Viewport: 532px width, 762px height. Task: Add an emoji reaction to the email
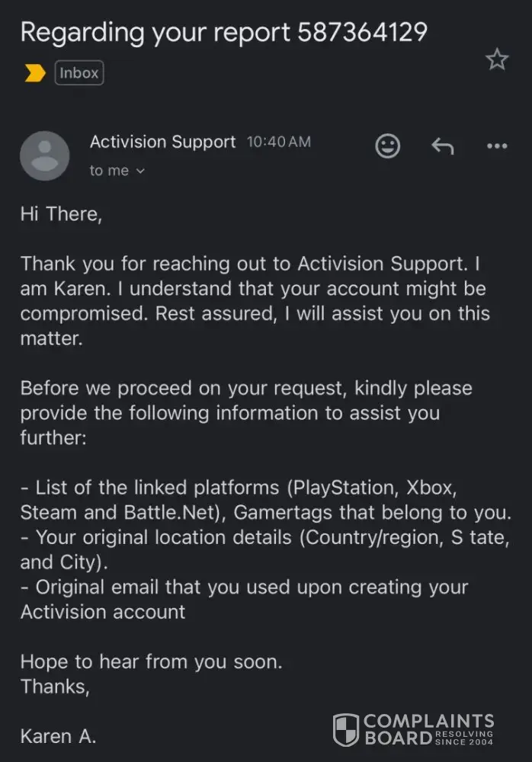(x=388, y=146)
